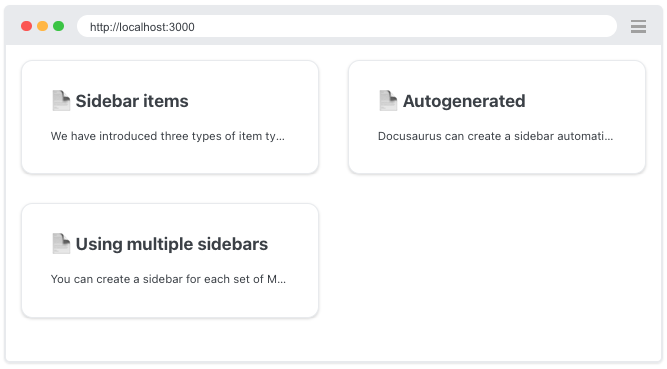Click the document icon beside Autogenerated
The width and height of the screenshot is (667, 369).
click(388, 101)
